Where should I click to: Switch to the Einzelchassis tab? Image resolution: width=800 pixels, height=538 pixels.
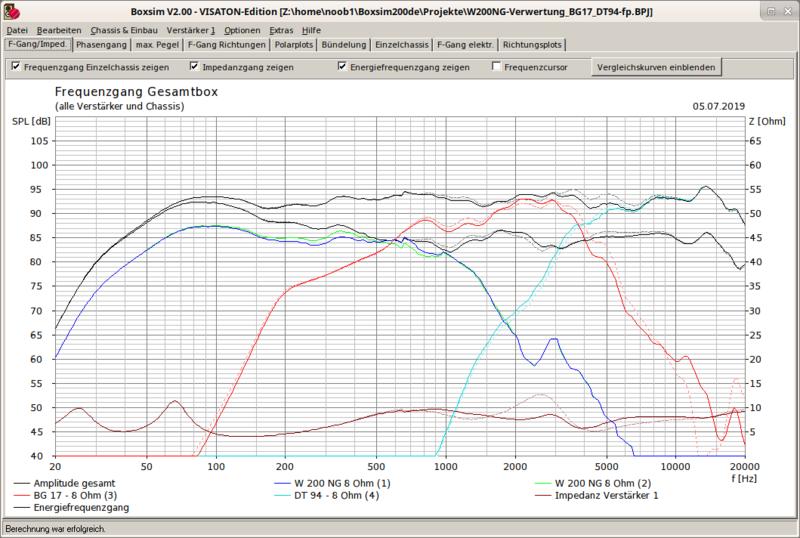coord(402,45)
